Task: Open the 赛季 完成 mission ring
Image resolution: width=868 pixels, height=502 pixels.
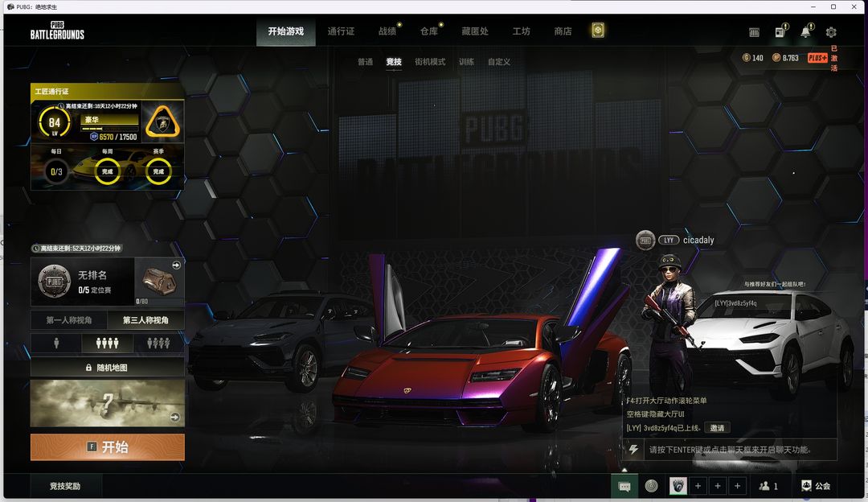Action: pyautogui.click(x=158, y=171)
